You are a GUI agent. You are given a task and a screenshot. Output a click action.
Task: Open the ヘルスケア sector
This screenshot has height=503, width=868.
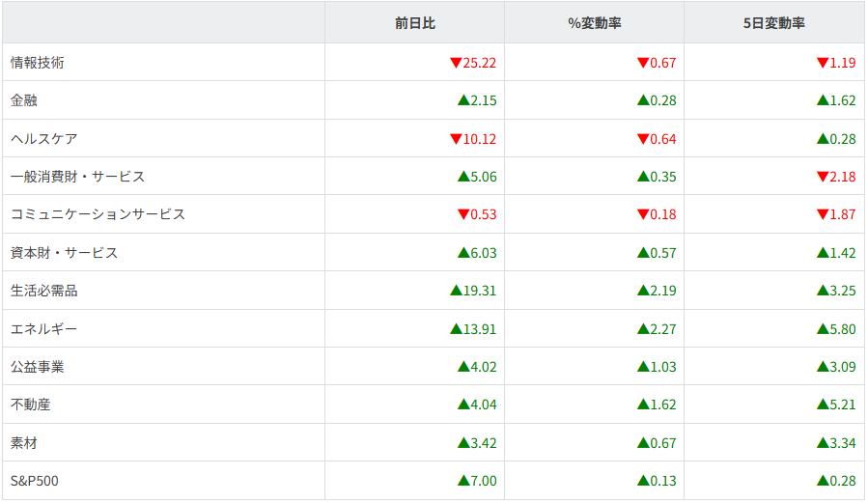(43, 139)
